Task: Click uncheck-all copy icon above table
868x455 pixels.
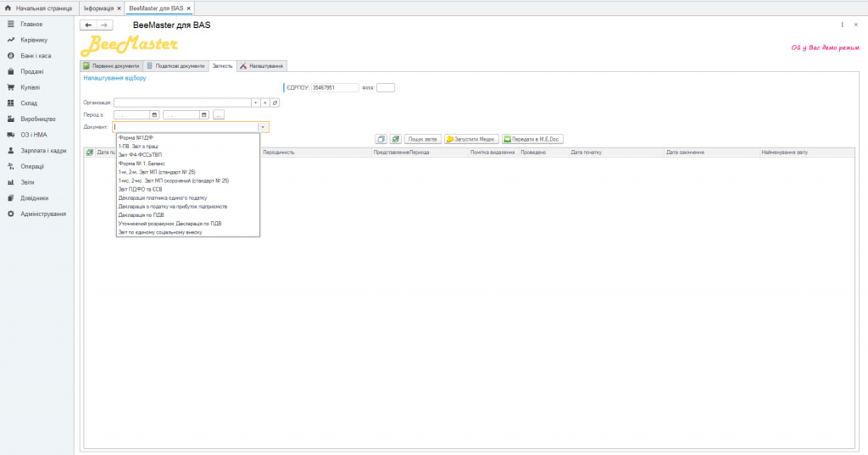Action: (381, 139)
